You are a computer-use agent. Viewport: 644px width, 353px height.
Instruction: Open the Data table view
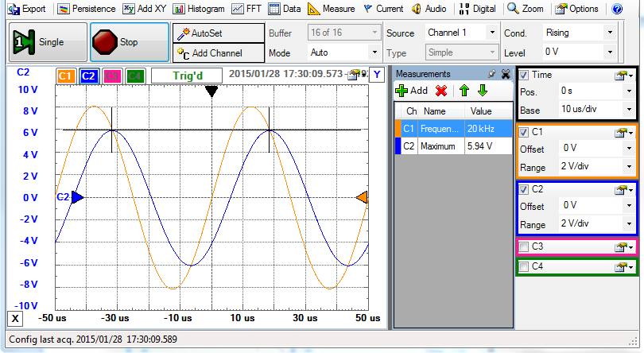pyautogui.click(x=285, y=9)
